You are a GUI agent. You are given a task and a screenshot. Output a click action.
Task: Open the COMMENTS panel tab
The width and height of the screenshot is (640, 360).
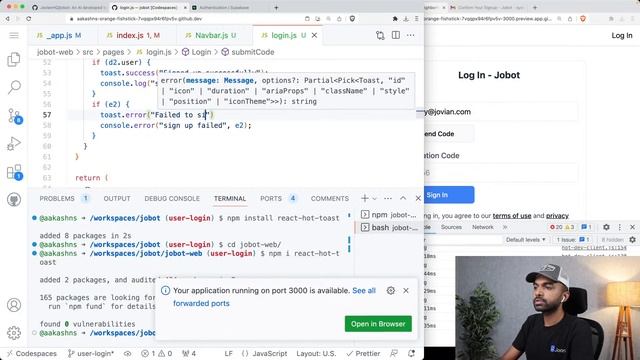[x=329, y=198]
